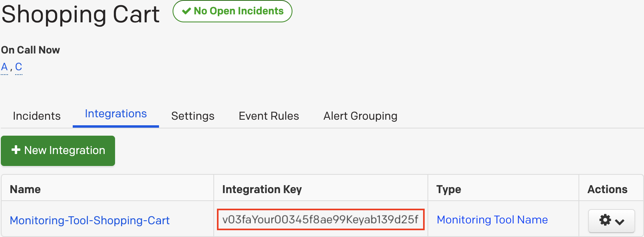Select the Event Rules tab
Image resolution: width=644 pixels, height=237 pixels.
[x=268, y=116]
